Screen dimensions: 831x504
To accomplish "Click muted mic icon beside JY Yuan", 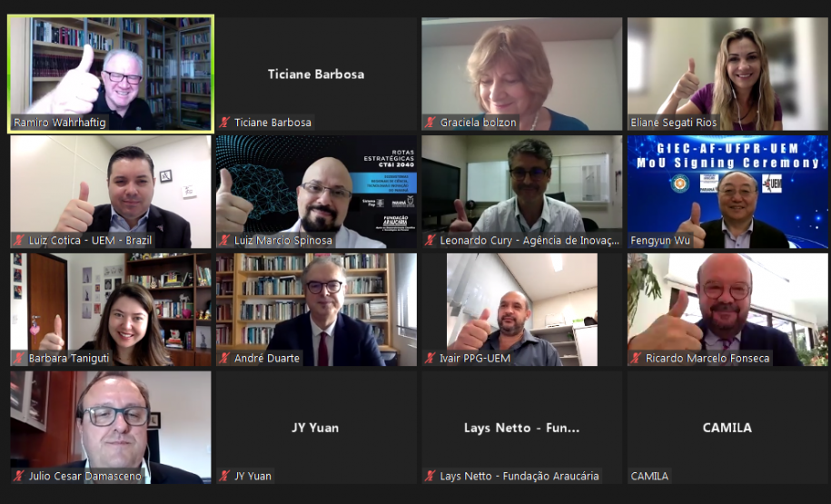I will (x=224, y=475).
